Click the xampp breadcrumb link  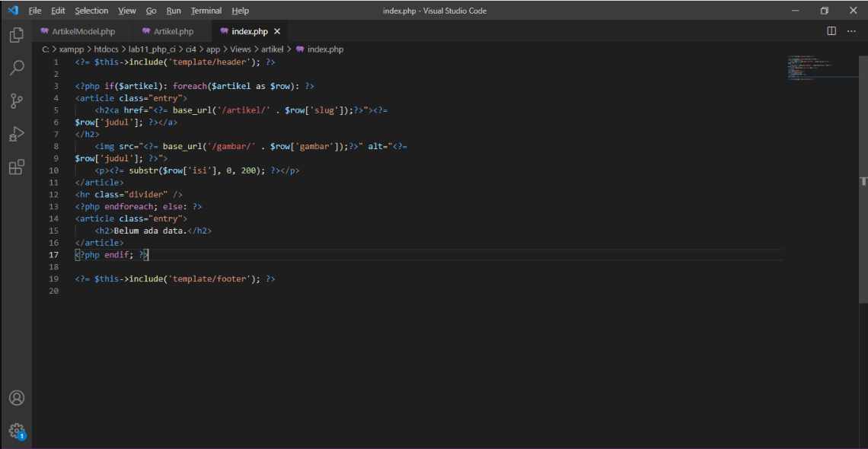pos(71,48)
